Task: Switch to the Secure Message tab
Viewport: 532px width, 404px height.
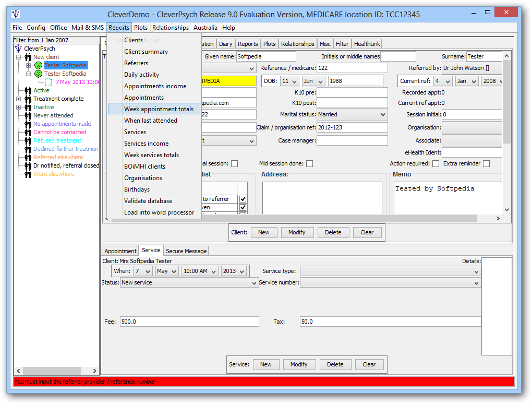Action: (186, 251)
